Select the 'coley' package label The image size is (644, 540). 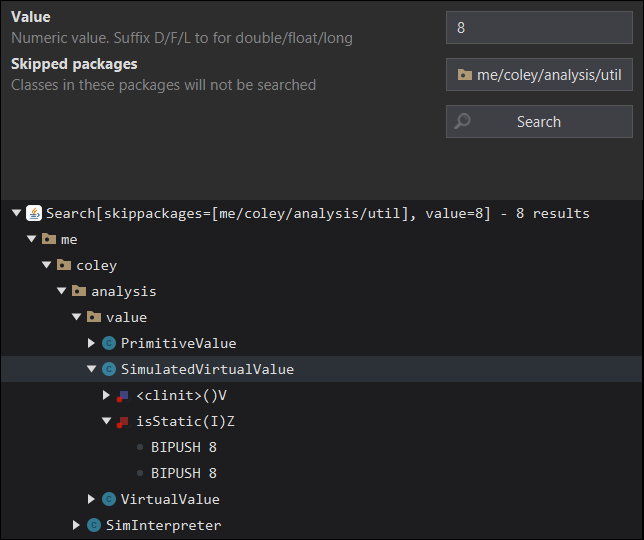click(x=97, y=265)
